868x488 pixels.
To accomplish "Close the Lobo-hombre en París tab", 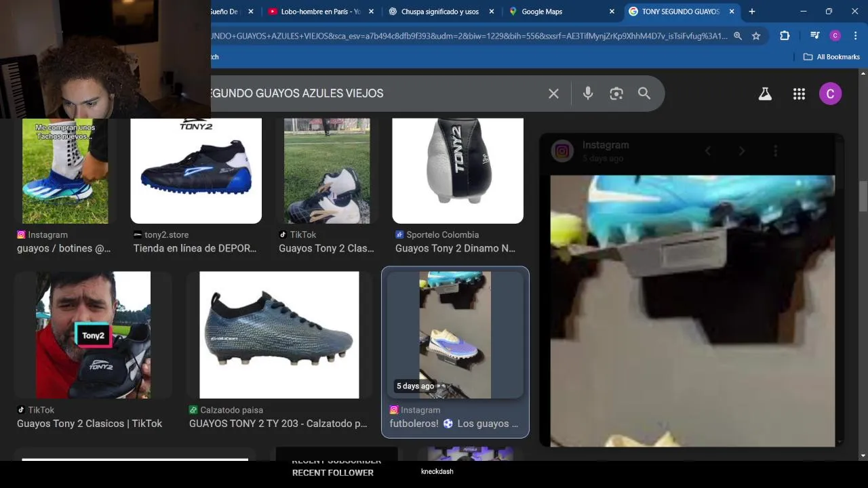I will pyautogui.click(x=371, y=12).
